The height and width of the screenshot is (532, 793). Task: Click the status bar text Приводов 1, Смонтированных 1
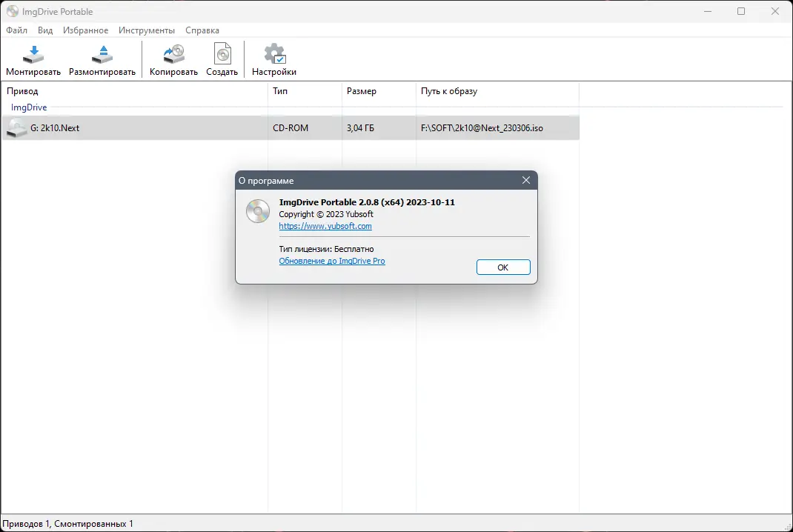point(67,524)
